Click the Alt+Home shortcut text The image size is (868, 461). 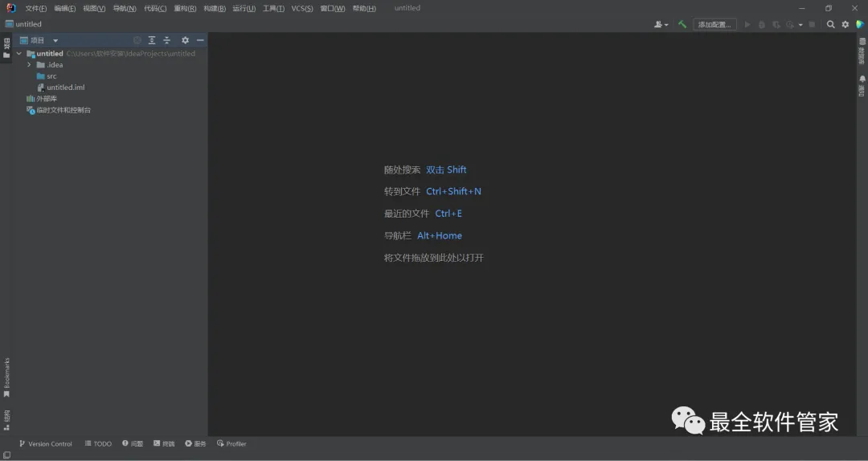point(440,236)
